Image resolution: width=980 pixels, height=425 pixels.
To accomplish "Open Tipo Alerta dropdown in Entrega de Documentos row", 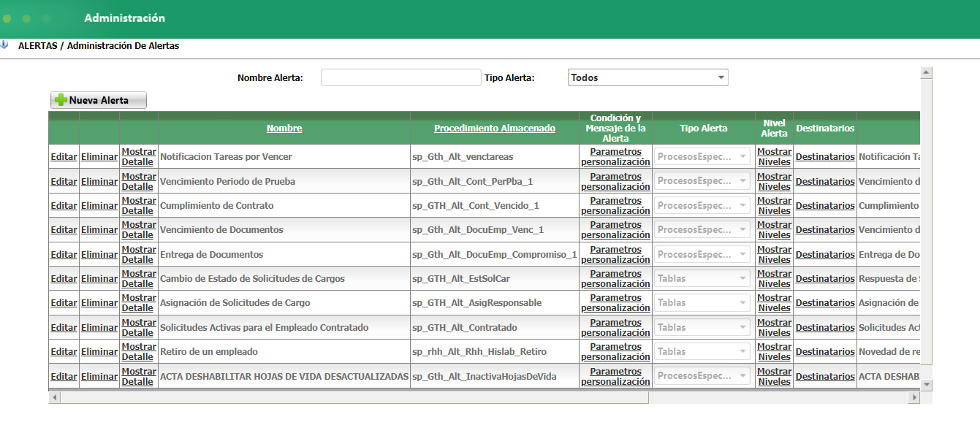I will [x=702, y=254].
